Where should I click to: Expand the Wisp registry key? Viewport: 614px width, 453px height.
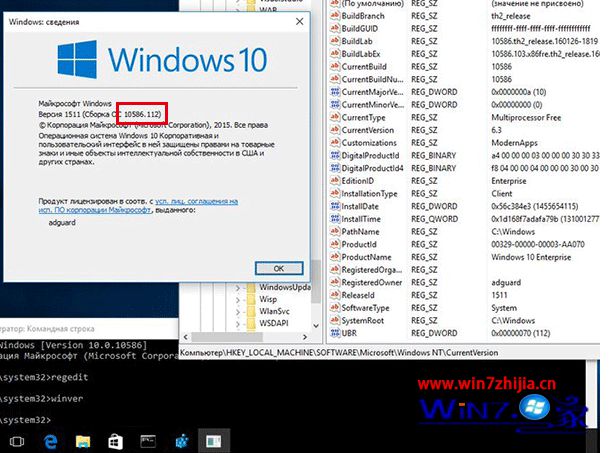[x=238, y=300]
